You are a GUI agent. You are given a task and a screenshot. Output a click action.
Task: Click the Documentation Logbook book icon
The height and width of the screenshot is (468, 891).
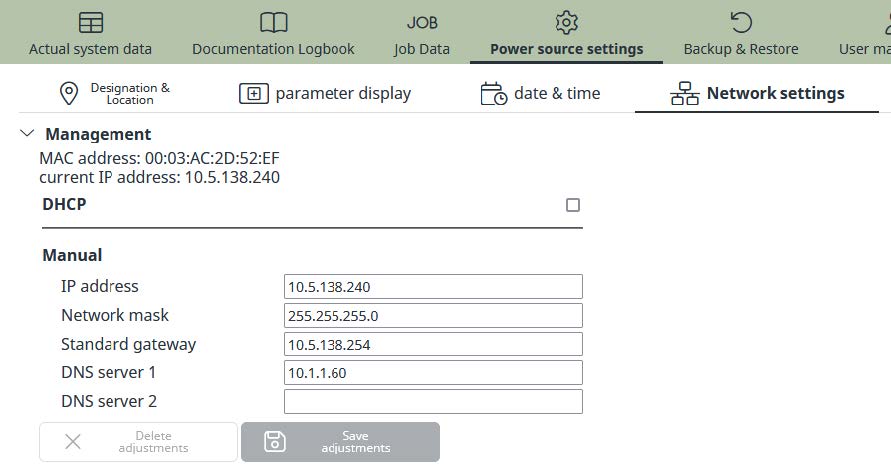point(274,23)
